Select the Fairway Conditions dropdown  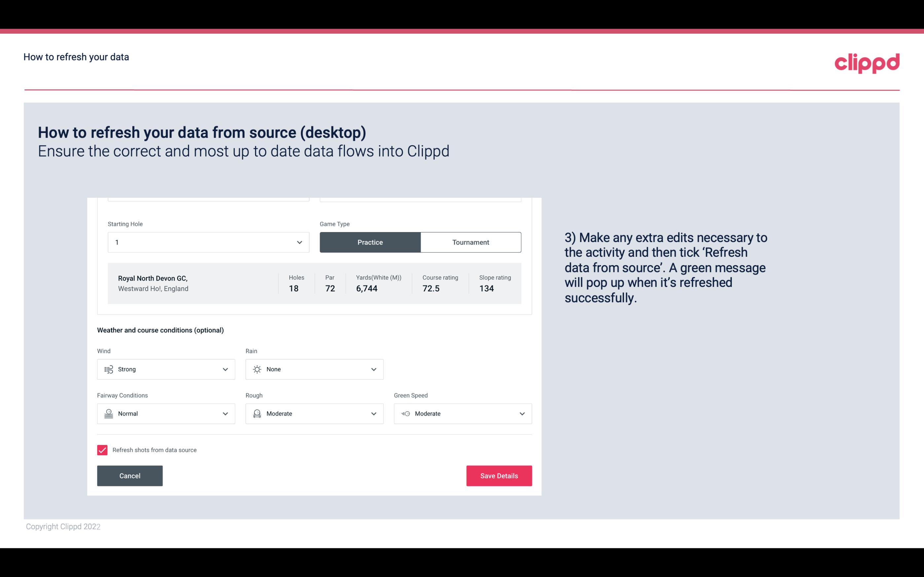(x=166, y=414)
